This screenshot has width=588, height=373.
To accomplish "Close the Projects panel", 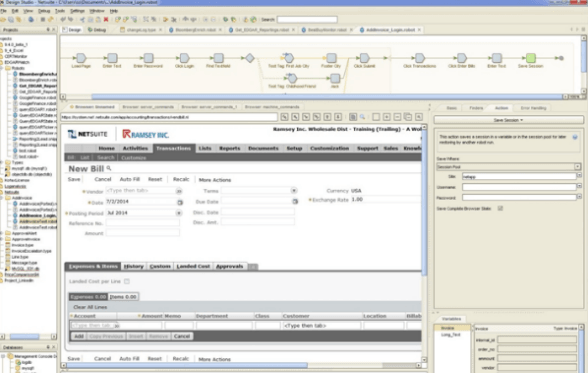I will click(x=54, y=30).
